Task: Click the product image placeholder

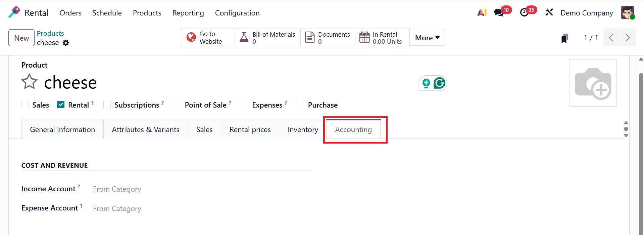Action: tap(593, 83)
